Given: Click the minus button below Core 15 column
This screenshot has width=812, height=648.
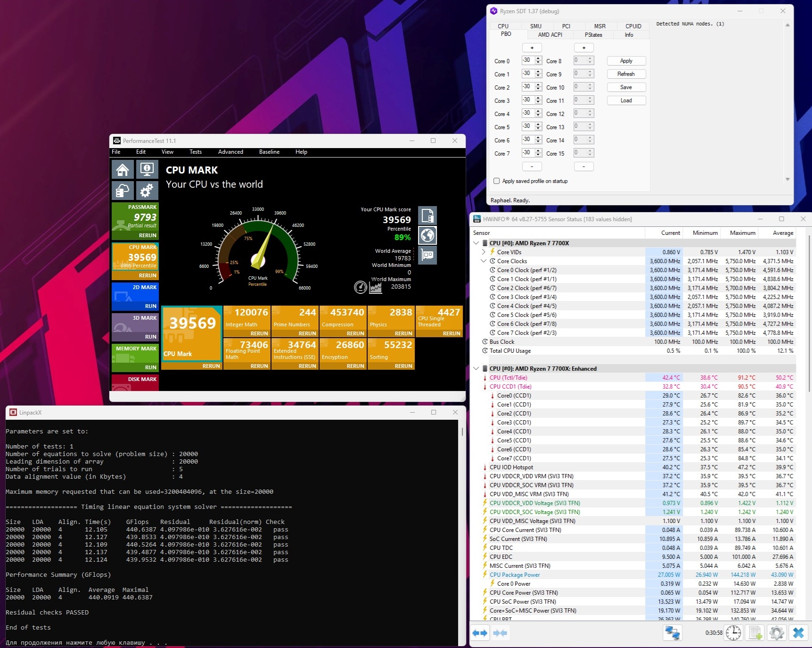Looking at the screenshot, I should (x=584, y=166).
